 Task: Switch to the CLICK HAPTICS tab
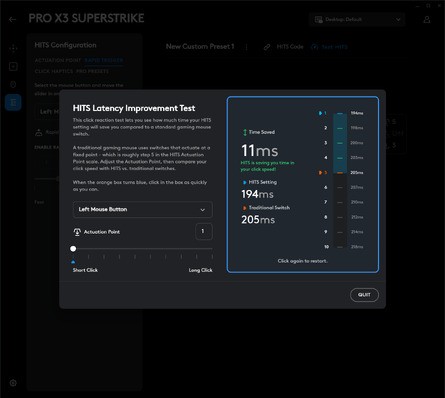(54, 71)
